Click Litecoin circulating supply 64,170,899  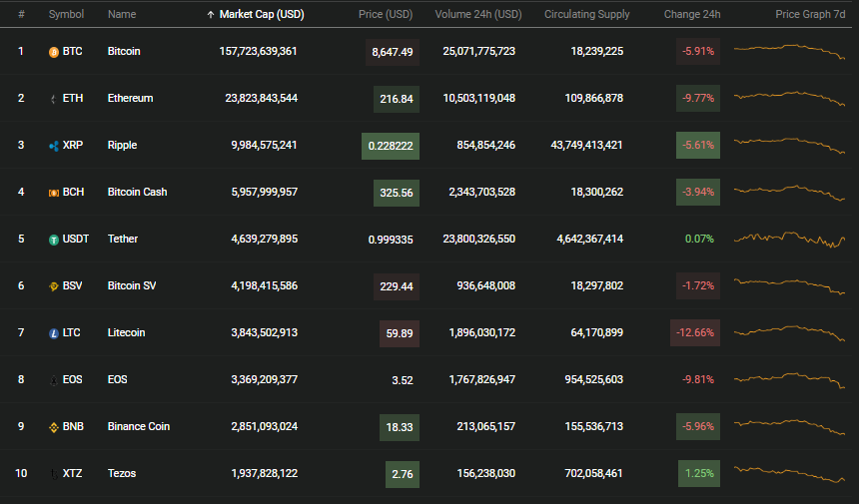click(597, 332)
